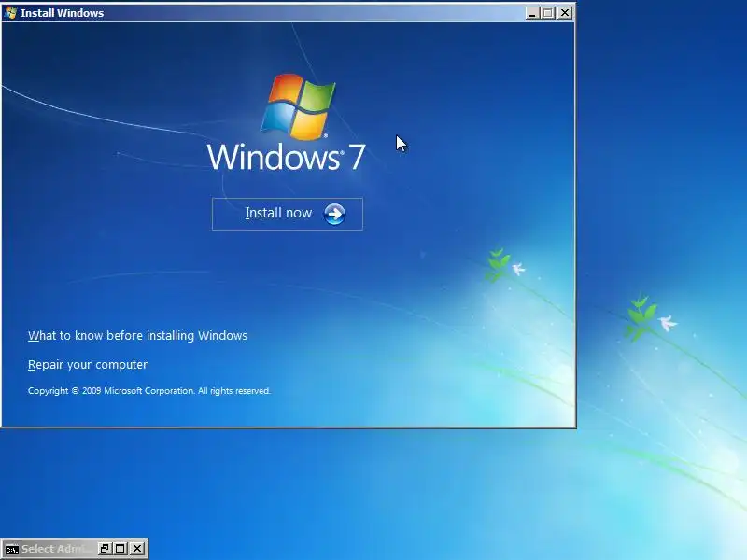Close the minimized Select Admin command window
The image size is (747, 560).
(x=137, y=549)
